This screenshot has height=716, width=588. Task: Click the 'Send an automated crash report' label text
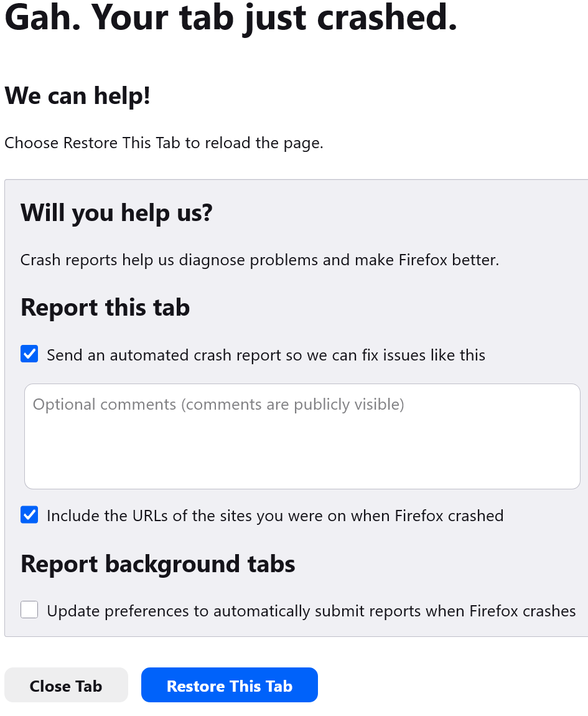[266, 356]
